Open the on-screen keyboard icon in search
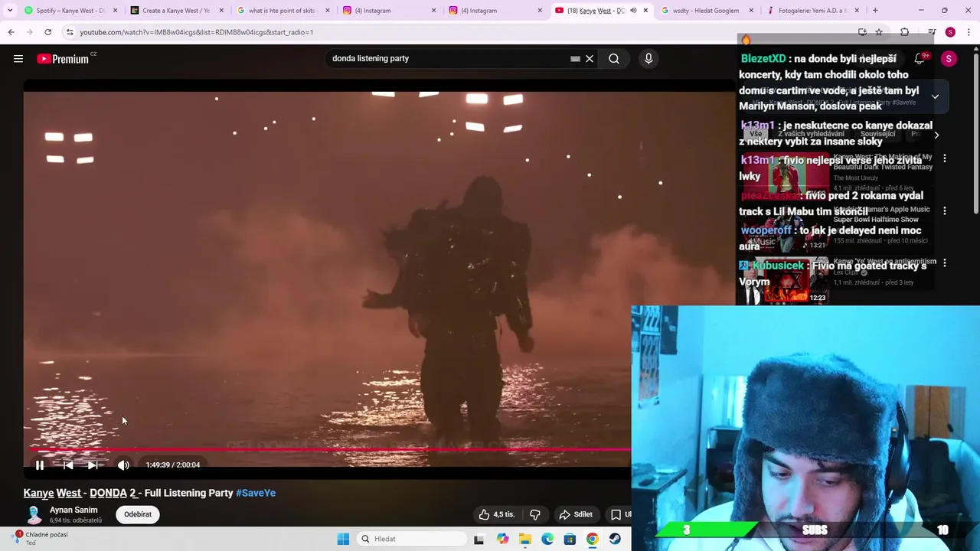The height and width of the screenshot is (551, 980). point(575,59)
